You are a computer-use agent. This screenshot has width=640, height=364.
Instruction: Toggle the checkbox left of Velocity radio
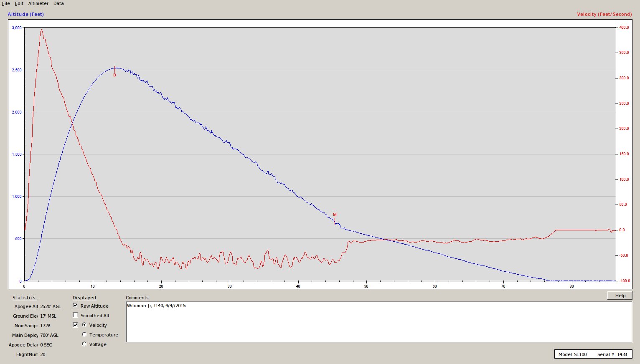coord(76,325)
